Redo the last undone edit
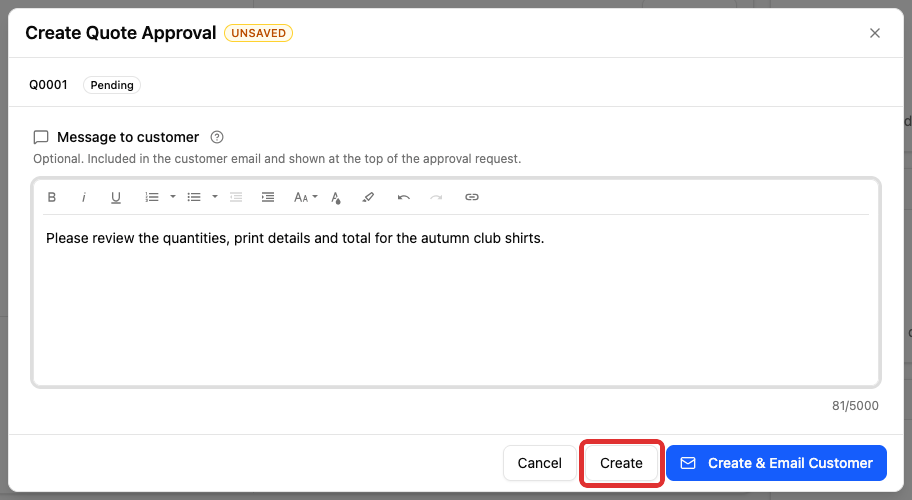Image resolution: width=912 pixels, height=500 pixels. (x=436, y=197)
